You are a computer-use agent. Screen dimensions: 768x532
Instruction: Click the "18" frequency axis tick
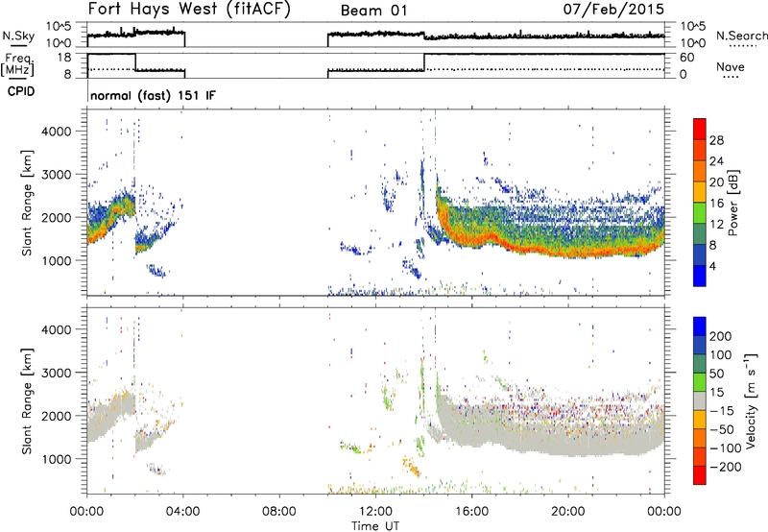click(63, 58)
